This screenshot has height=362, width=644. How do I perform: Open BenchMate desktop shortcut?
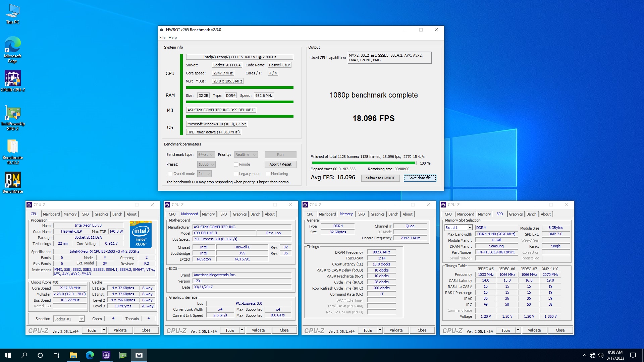[x=13, y=183]
